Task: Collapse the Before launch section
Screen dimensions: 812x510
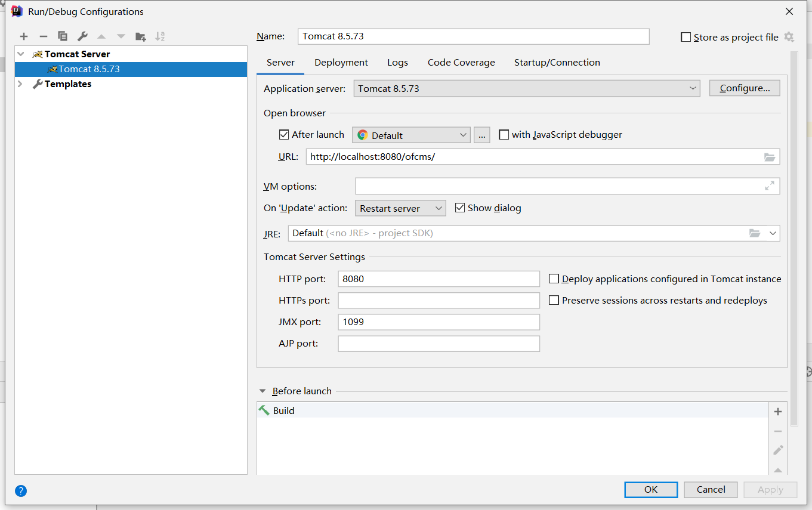Action: pyautogui.click(x=263, y=391)
